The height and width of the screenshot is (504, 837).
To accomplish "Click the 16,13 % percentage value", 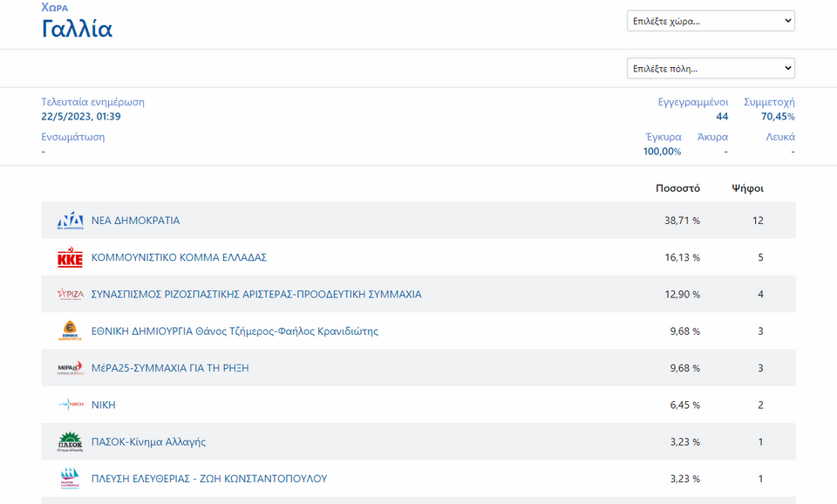I will (x=682, y=257).
